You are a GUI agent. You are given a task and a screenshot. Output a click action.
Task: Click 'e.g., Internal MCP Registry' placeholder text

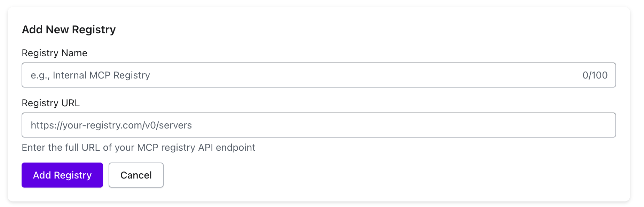(x=90, y=75)
